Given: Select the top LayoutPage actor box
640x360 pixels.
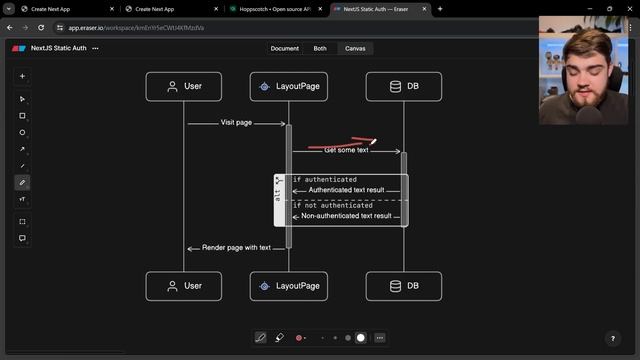Looking at the screenshot, I should [x=289, y=87].
